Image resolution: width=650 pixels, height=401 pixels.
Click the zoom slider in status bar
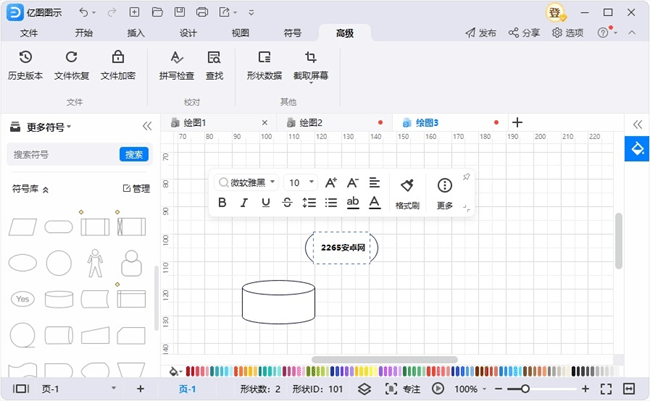click(525, 388)
